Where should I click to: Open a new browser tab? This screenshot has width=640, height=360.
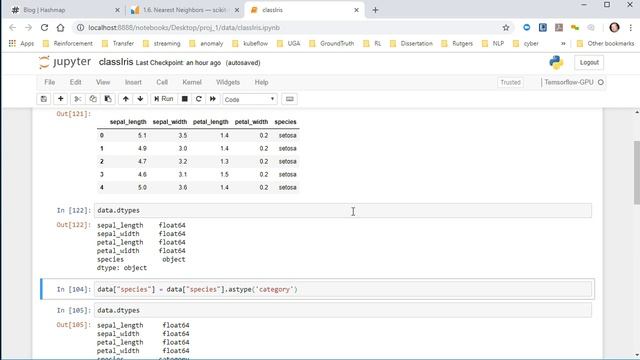click(375, 10)
